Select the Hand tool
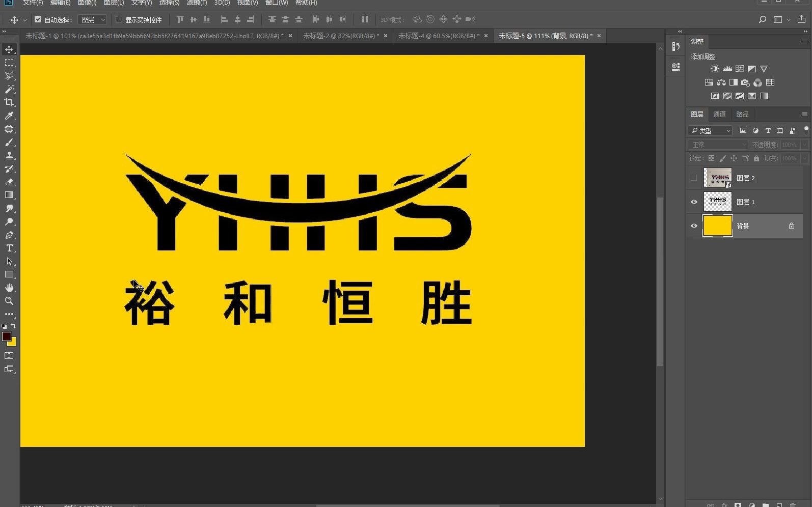 tap(9, 288)
